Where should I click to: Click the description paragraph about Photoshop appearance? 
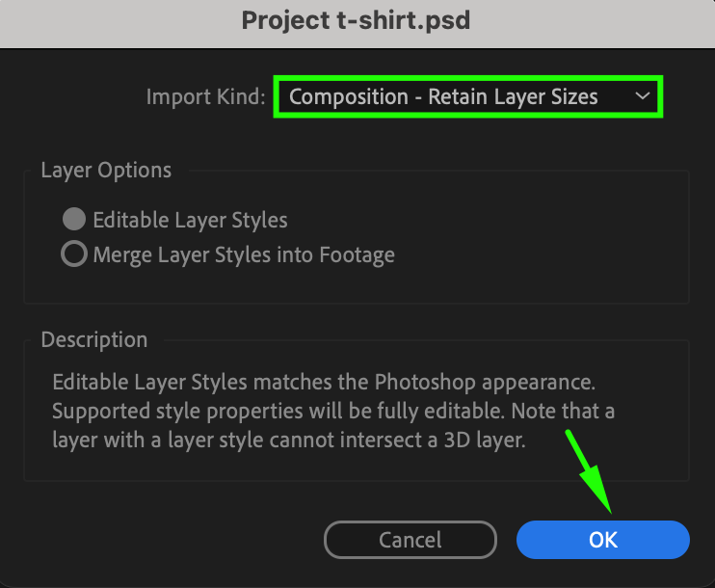333,411
